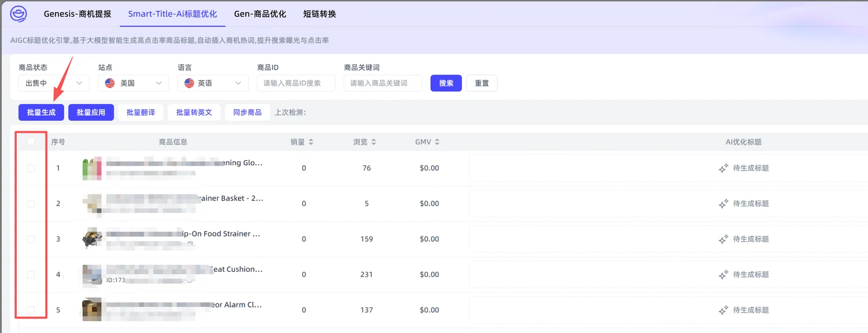The width and height of the screenshot is (868, 333).
Task: Click the 搜索 button
Action: click(446, 83)
